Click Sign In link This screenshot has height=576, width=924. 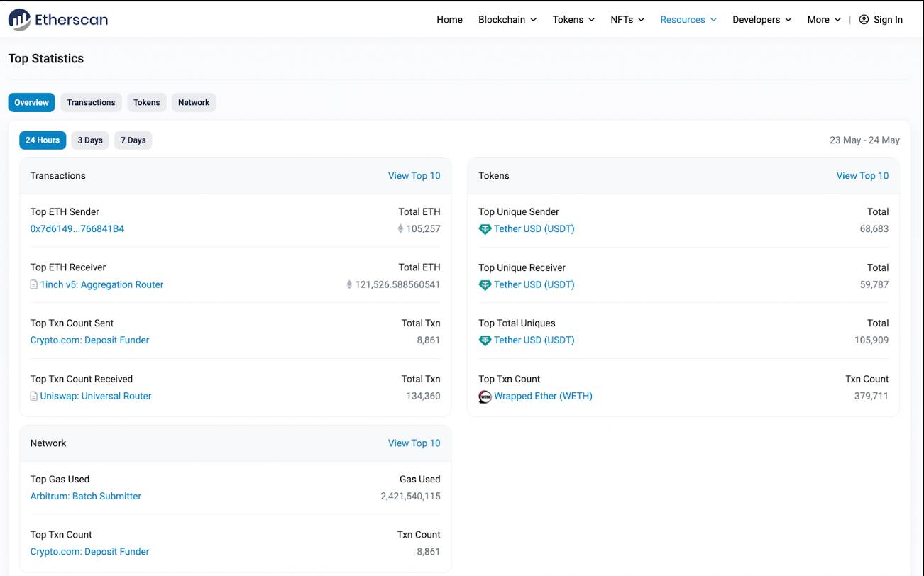(x=888, y=20)
